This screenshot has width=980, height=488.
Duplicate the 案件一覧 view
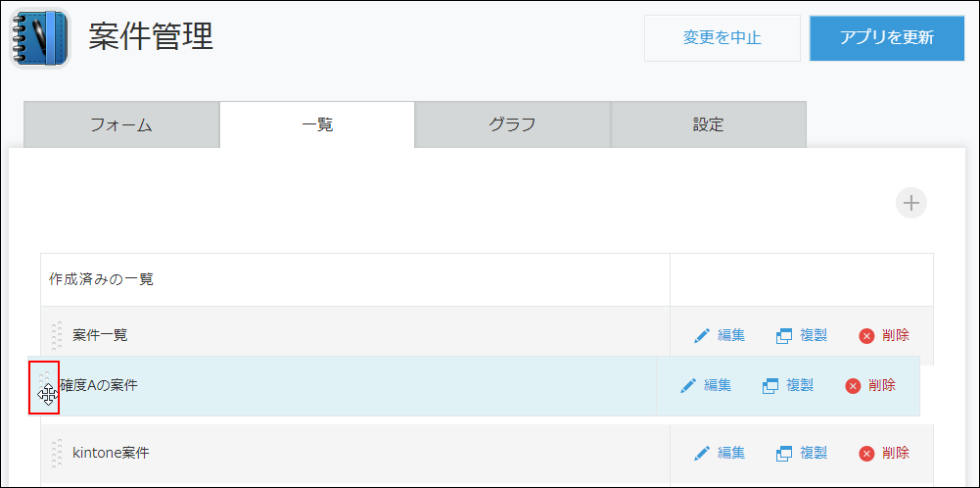(802, 335)
